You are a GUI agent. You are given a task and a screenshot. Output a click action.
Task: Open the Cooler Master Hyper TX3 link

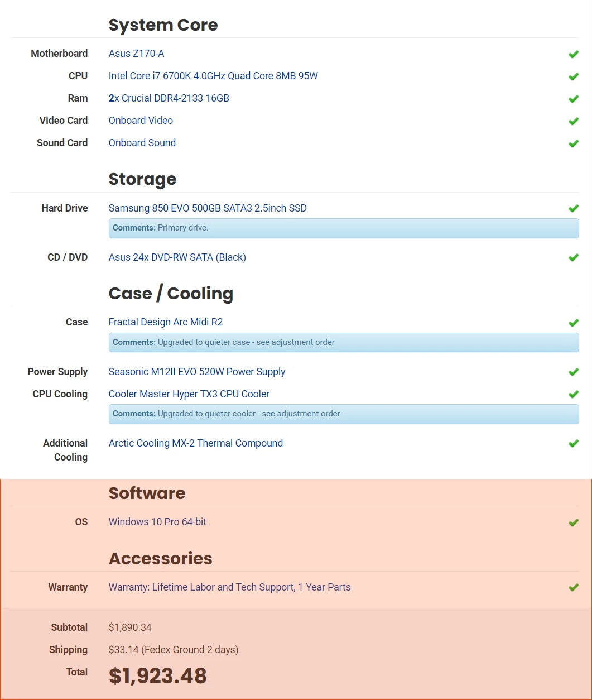[189, 394]
